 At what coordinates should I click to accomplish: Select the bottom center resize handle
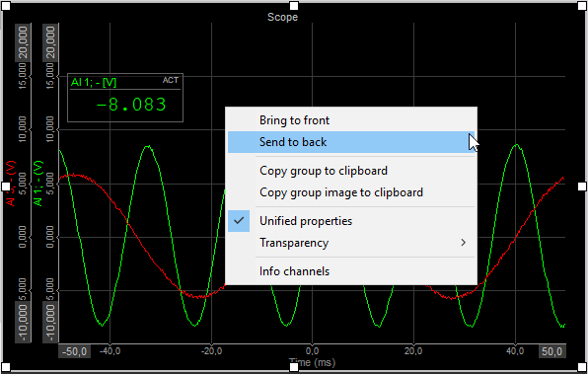point(294,367)
